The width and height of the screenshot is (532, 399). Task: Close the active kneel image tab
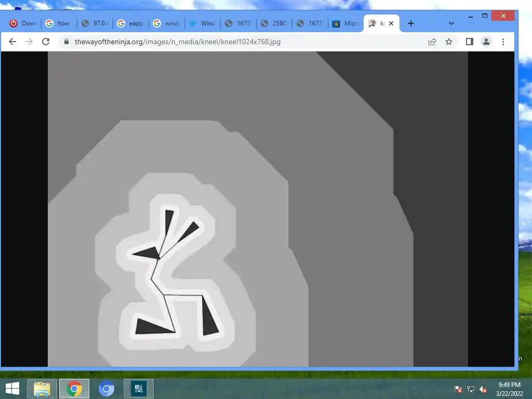(x=391, y=23)
